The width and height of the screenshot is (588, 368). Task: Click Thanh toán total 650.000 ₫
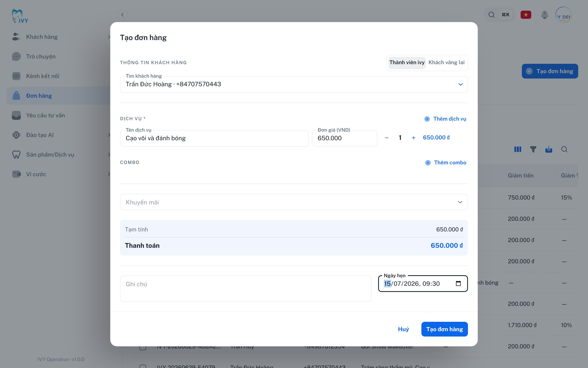447,246
